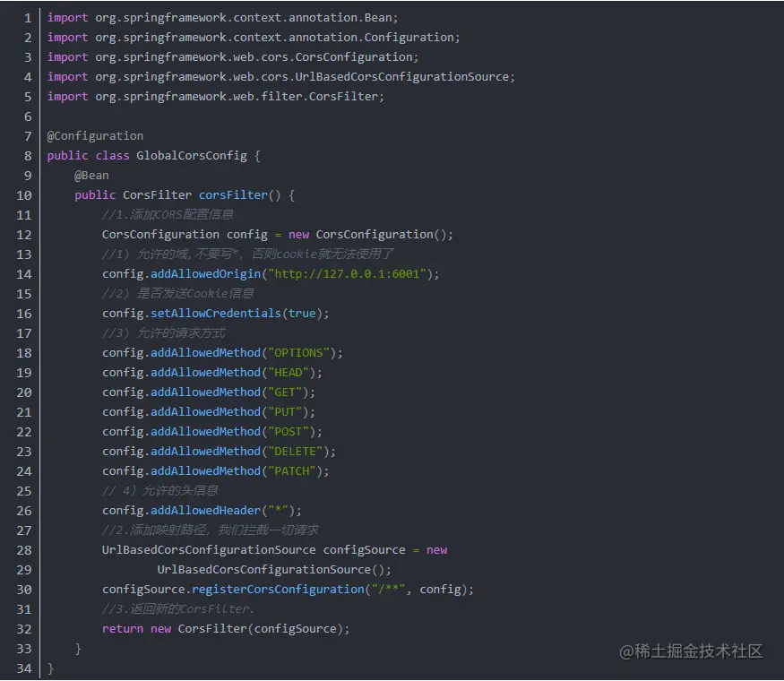Click the "OPTIONS" string literal

(x=298, y=353)
